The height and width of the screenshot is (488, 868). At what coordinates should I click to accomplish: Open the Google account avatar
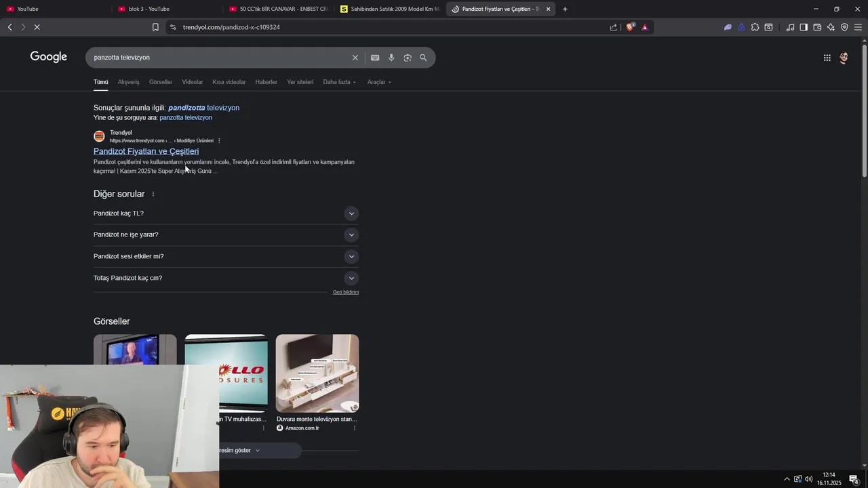coord(844,58)
